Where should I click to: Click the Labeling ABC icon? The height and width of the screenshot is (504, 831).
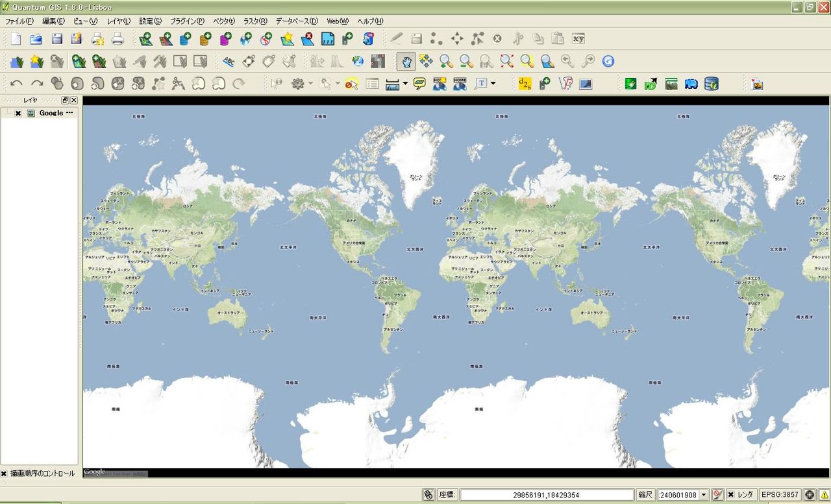point(229,61)
